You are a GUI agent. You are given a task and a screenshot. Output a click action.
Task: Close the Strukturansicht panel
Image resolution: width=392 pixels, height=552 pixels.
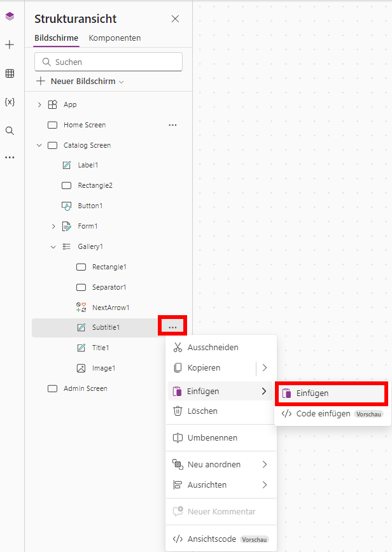pos(175,19)
